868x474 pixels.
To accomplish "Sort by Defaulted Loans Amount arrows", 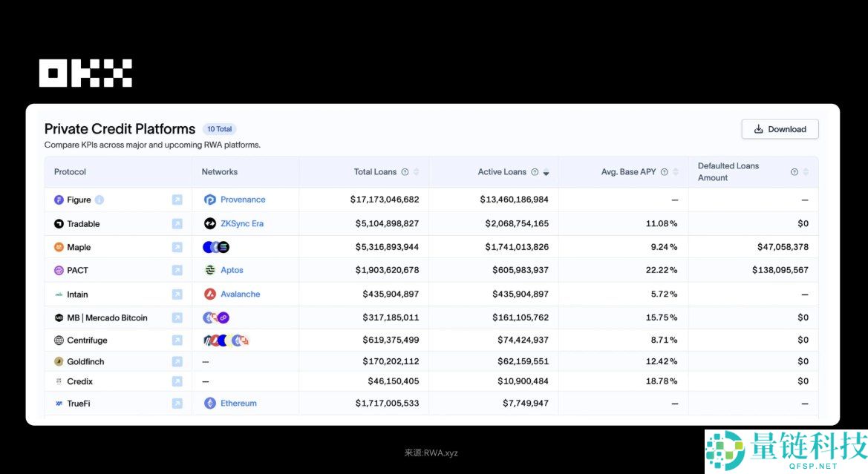I will [x=806, y=172].
